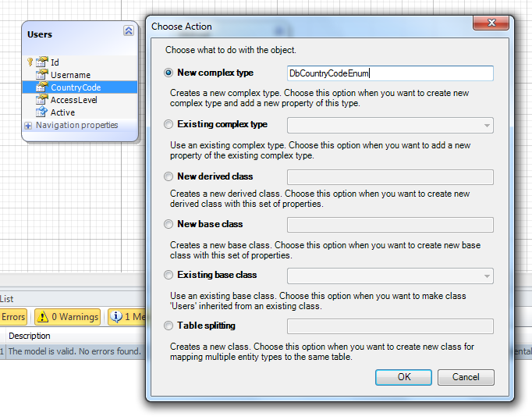Toggle the 0 Warnings filter tab
This screenshot has height=420, width=532.
68,317
